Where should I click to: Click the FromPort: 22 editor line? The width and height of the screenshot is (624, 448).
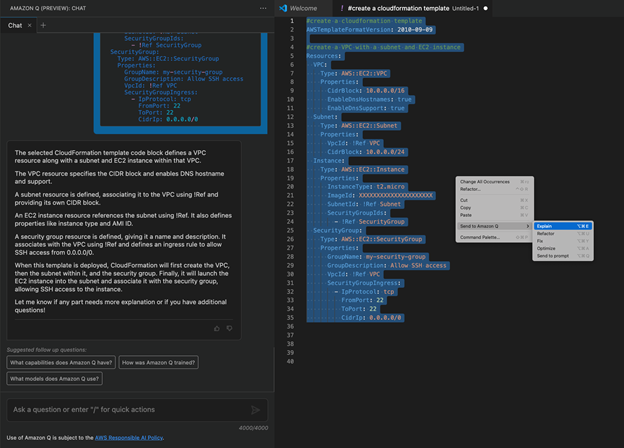tap(362, 300)
